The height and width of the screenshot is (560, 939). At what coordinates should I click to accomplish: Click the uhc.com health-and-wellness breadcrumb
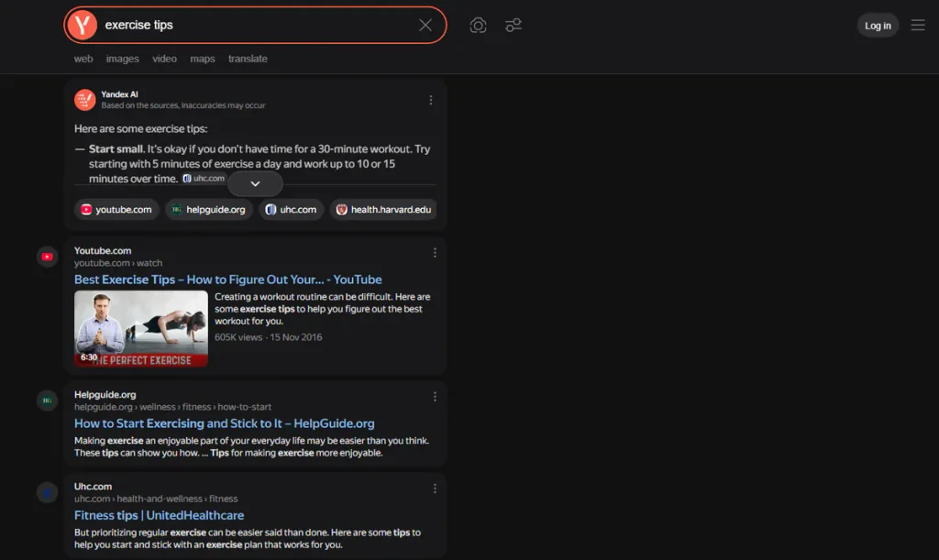pos(156,499)
